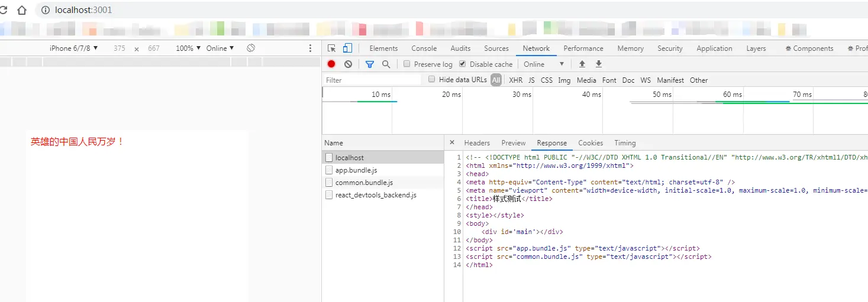The height and width of the screenshot is (302, 868).
Task: Open the Security panel
Action: [670, 48]
